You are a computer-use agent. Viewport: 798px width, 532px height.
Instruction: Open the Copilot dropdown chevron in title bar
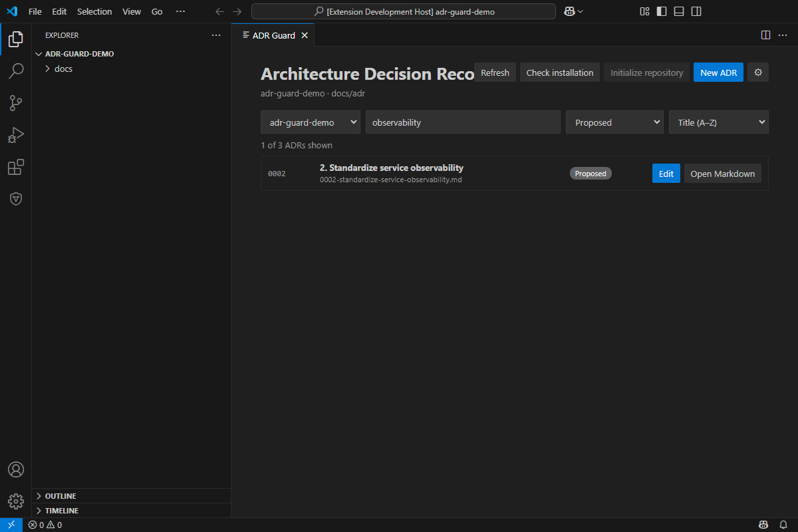[x=581, y=11]
